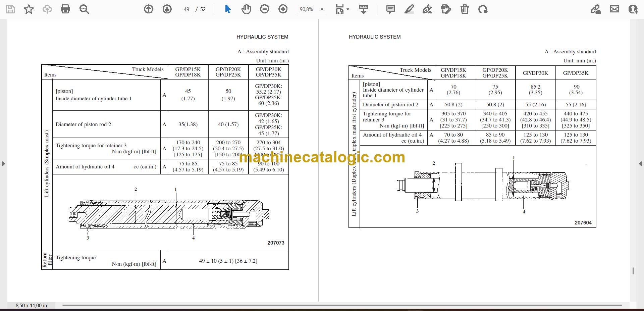This screenshot has width=644, height=311.
Task: Click the '90 (3.54)' cylinder diameter cell
Action: pos(576,90)
